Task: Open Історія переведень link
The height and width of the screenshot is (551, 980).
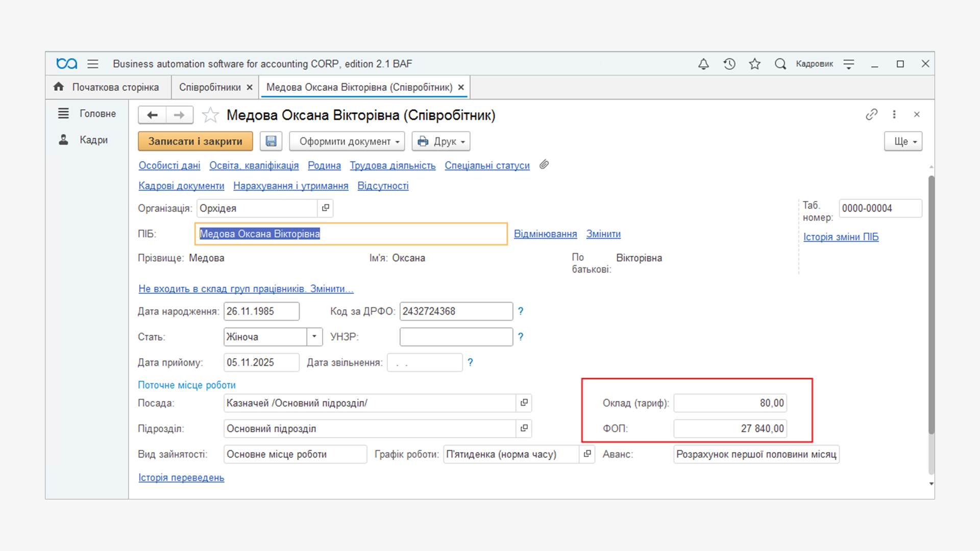Action: 181,478
